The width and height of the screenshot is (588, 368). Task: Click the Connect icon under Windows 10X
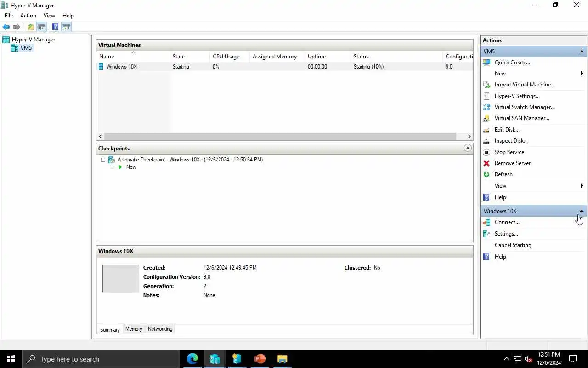(x=486, y=222)
